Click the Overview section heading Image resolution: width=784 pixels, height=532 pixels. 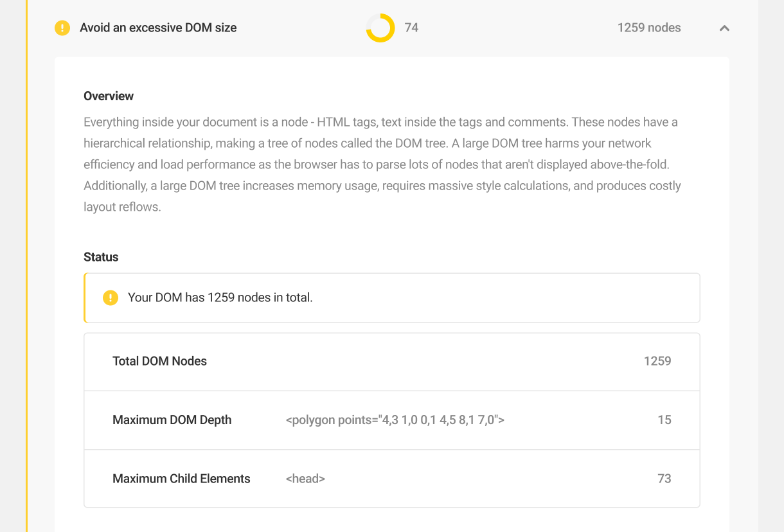pyautogui.click(x=108, y=96)
